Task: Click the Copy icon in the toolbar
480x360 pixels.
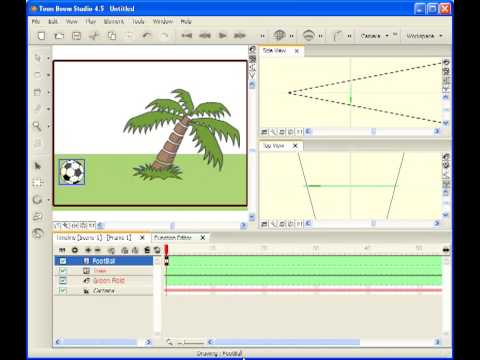Action: [112, 36]
